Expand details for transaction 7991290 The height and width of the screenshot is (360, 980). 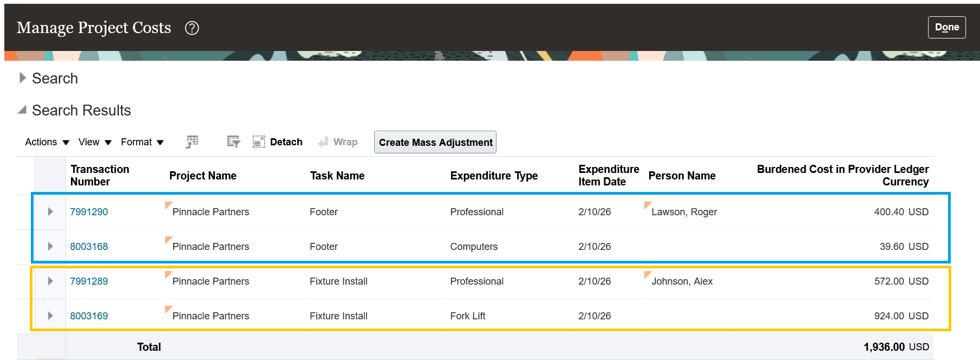tap(50, 211)
